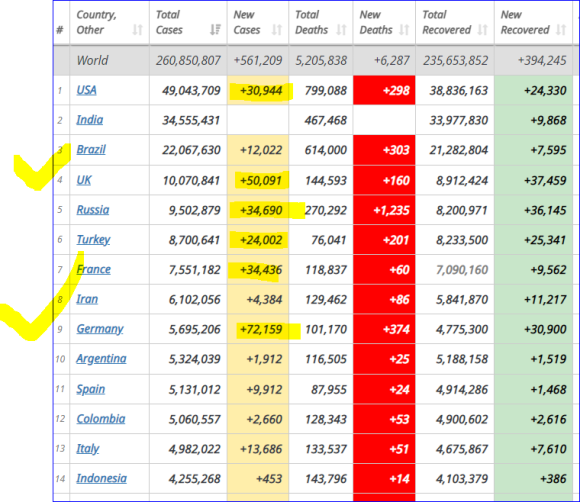Screen dimensions: 580x502
Task: Click France total recovered 7,090,160
Action: coord(462,270)
